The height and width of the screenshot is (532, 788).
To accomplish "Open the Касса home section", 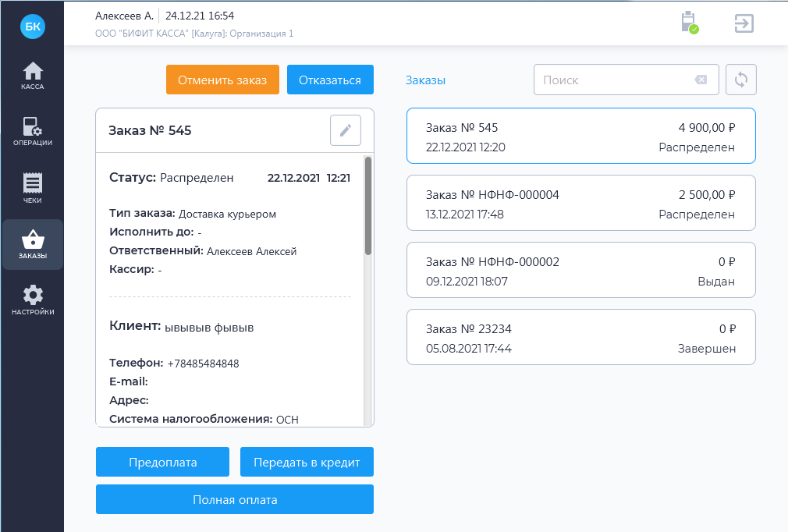I will tap(33, 76).
